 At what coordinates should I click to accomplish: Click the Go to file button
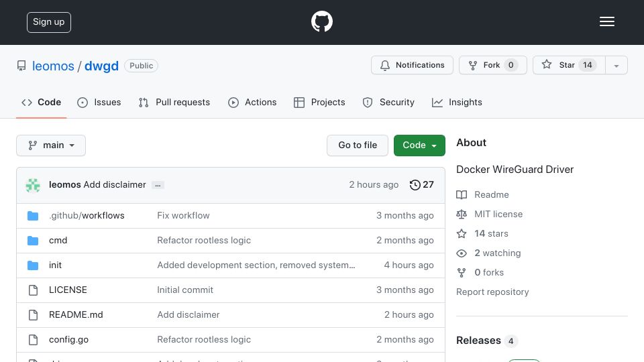(358, 145)
